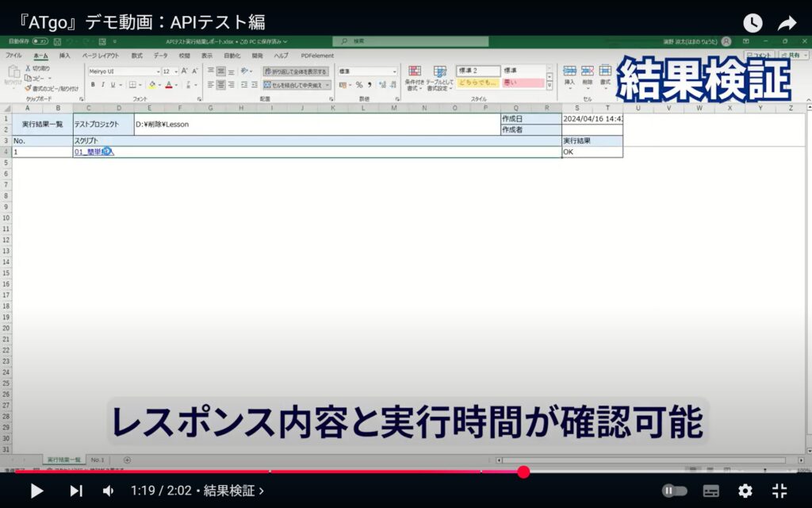This screenshot has height=508, width=812.
Task: Open the video settings gear
Action: (745, 491)
